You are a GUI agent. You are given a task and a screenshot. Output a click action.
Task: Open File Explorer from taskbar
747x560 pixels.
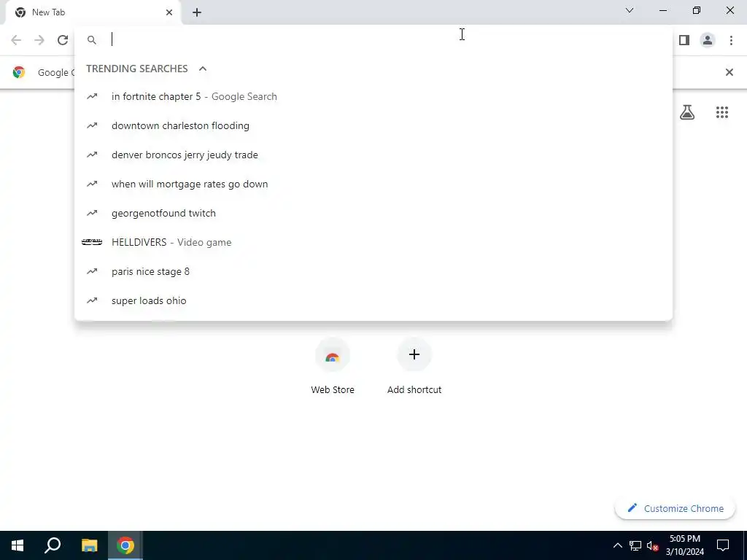pos(89,545)
